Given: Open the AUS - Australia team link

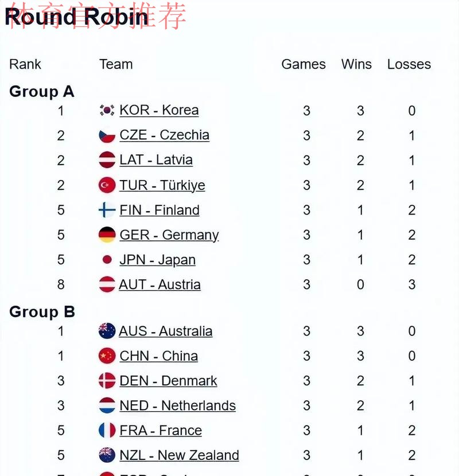Looking at the screenshot, I should click(x=165, y=331).
